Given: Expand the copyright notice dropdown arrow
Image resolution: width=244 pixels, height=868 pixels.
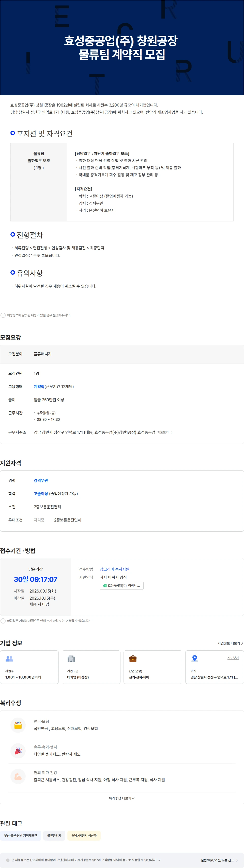Looking at the screenshot, I should coord(159,860).
